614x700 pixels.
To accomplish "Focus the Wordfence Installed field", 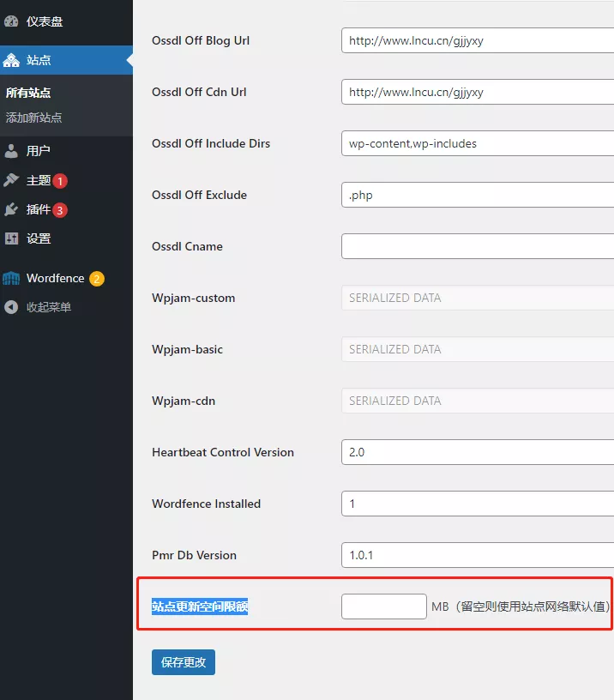I will coord(478,504).
